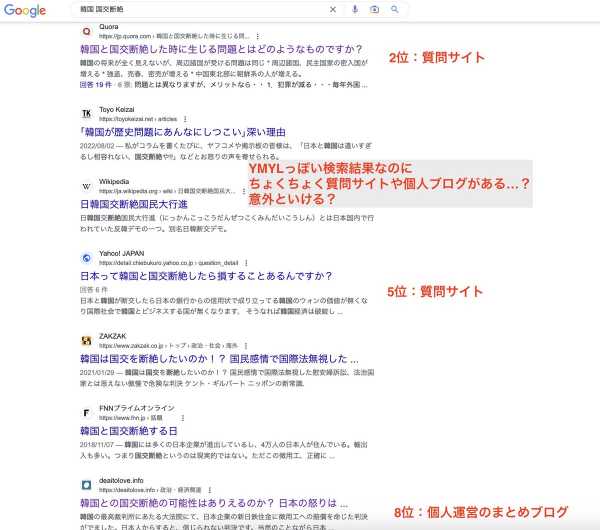This screenshot has width=600, height=530.
Task: Open ZAKZAK link 韓国は国交を断絶したいのか
Action: [219, 359]
